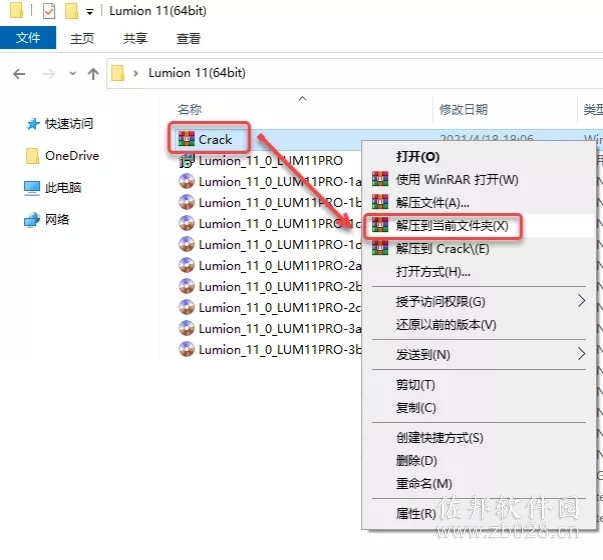The image size is (603, 560).
Task: Click the new folder icon in title bar
Action: point(72,11)
